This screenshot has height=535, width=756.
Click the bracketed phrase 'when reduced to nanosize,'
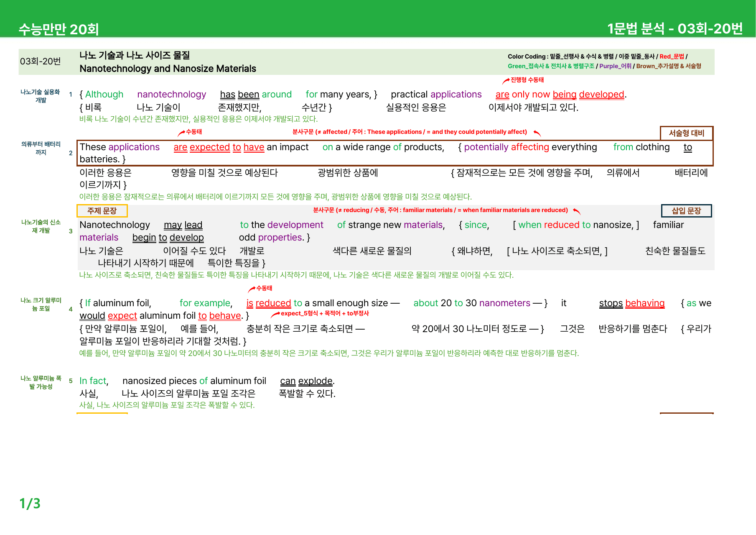[576, 225]
